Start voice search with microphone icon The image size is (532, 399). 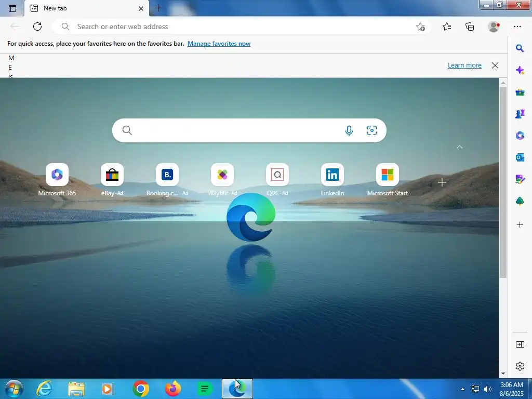coord(349,130)
